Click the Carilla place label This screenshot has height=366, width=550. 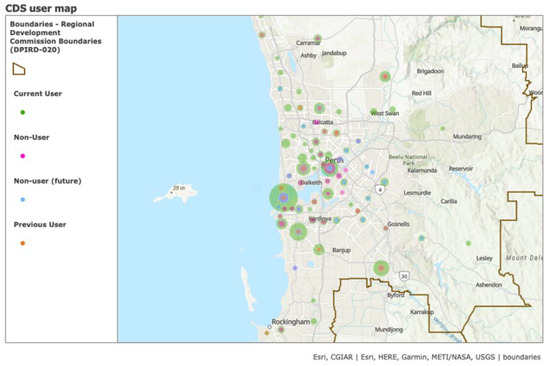[449, 201]
